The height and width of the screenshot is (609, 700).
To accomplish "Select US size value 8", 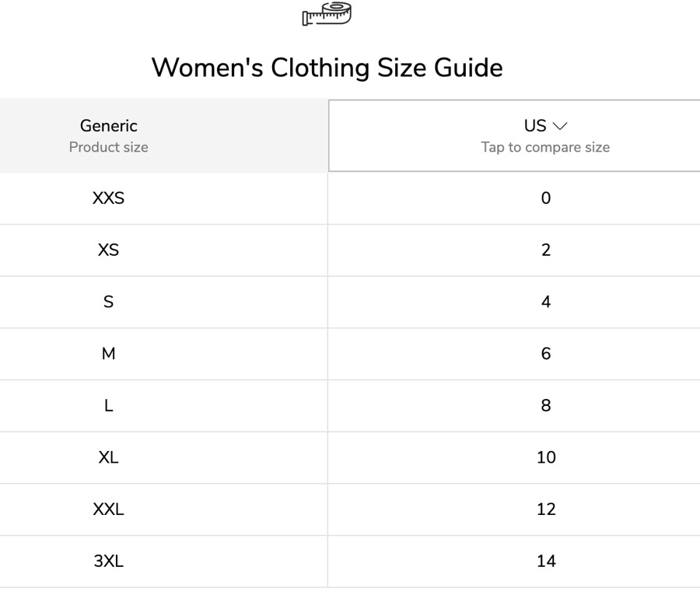I will [546, 405].
